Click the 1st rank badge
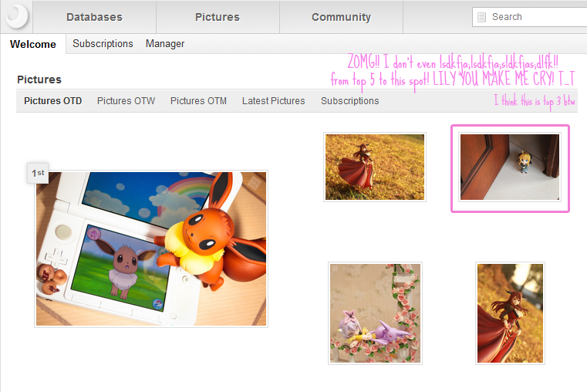The width and height of the screenshot is (587, 392). [x=38, y=173]
